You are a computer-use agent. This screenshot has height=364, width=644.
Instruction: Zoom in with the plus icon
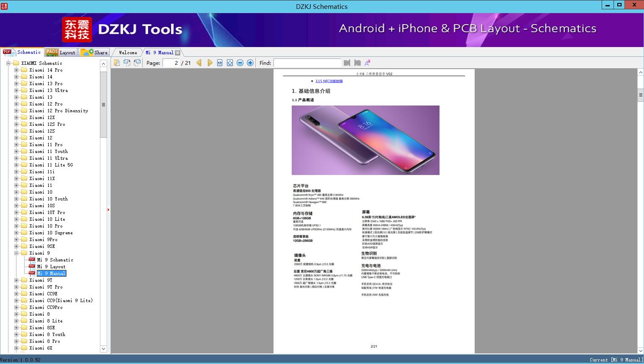pyautogui.click(x=250, y=63)
